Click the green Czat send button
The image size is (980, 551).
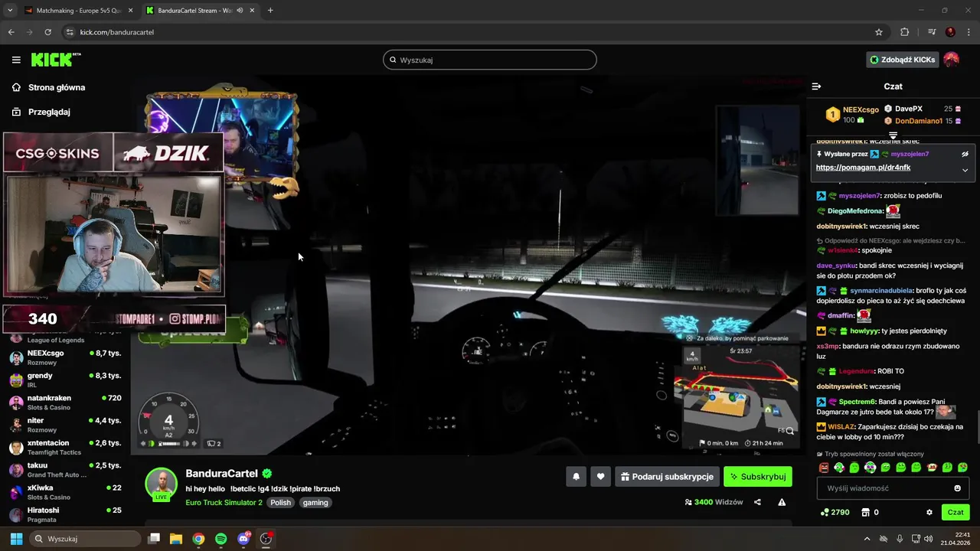(955, 512)
